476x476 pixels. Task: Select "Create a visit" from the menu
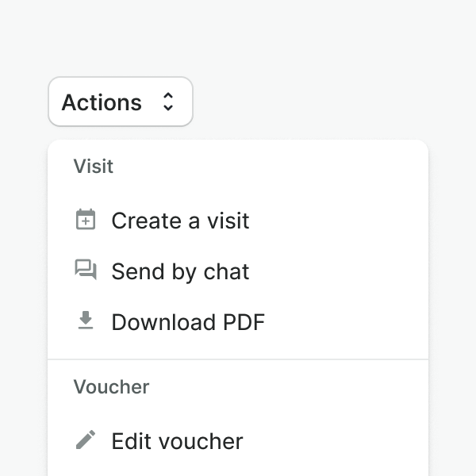(180, 221)
